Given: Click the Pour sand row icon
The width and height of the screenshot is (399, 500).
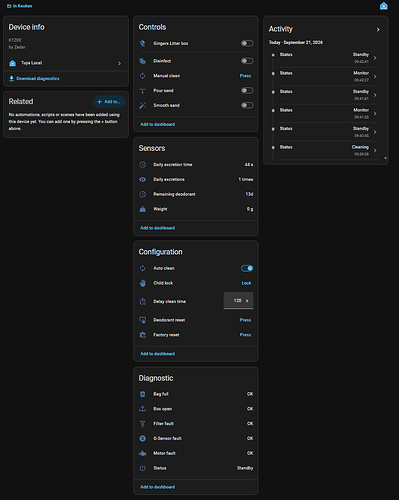Looking at the screenshot, I should pos(142,91).
